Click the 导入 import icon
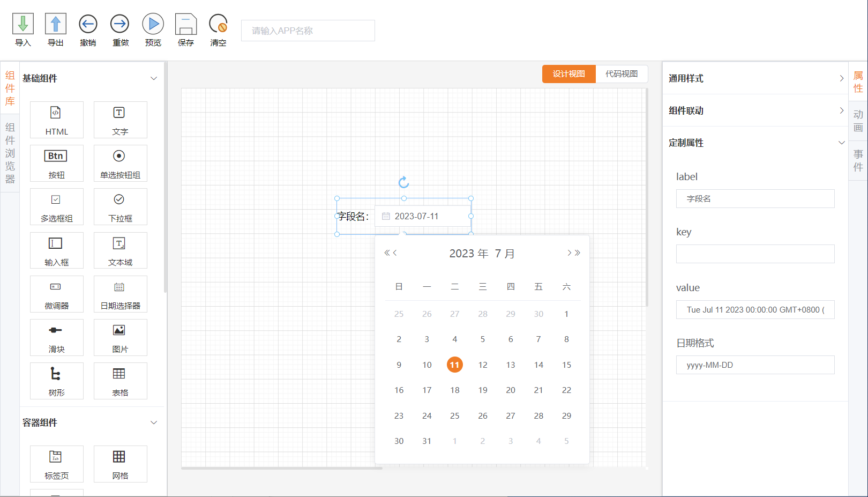 point(23,24)
